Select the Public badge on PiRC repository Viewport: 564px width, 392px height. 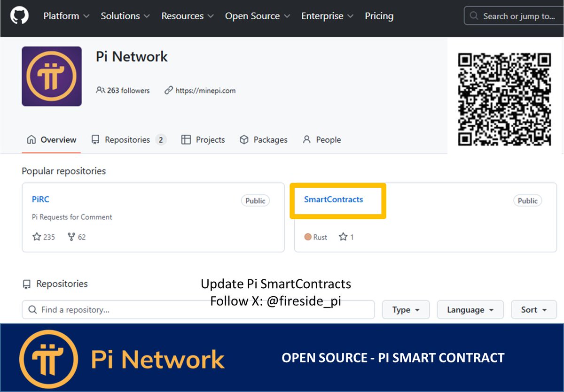(255, 200)
